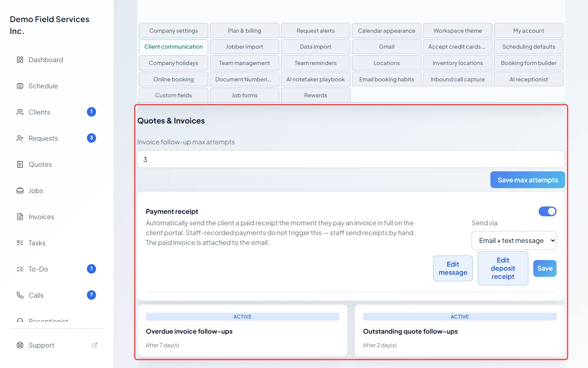Click the Dashboard grid icon
The image size is (588, 368).
[20, 60]
